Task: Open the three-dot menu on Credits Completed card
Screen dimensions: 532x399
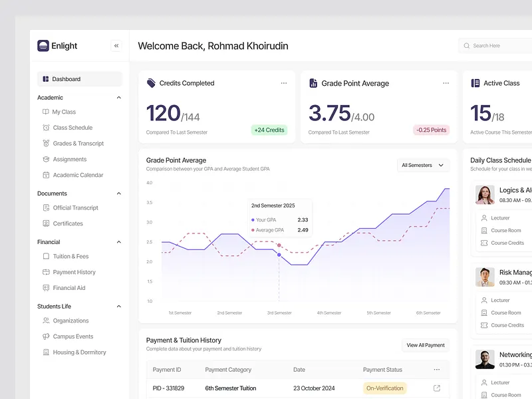Action: [x=284, y=82]
